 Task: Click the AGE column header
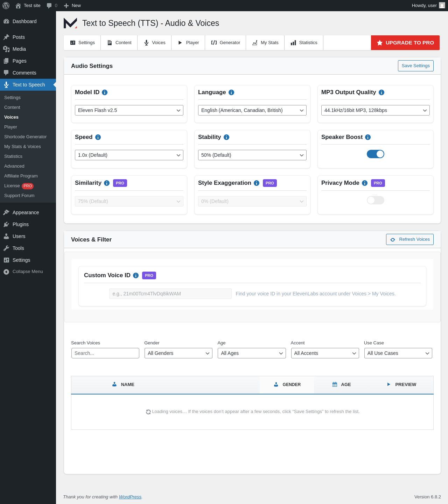(x=342, y=385)
